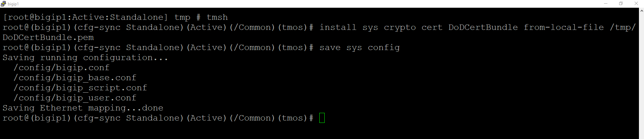Click 'Saving Ethernet mapping...done' text
The height and width of the screenshot is (139, 644).
83,108
